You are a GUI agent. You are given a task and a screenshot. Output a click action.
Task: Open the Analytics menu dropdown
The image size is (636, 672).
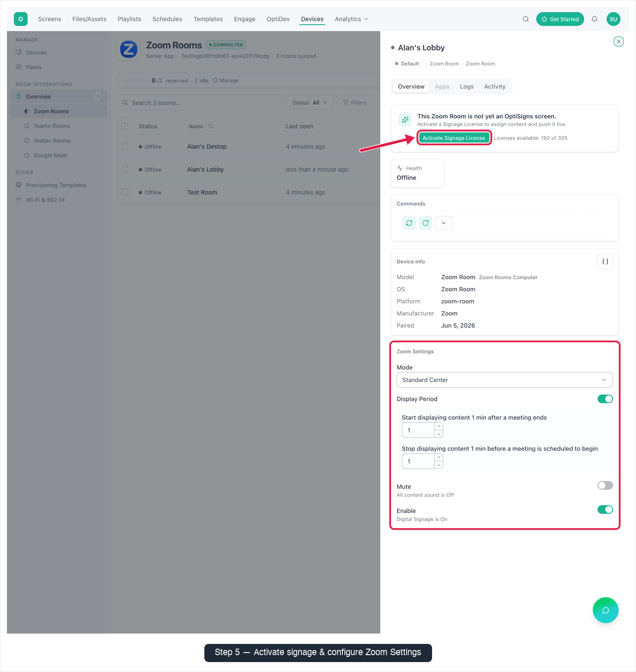tap(352, 19)
